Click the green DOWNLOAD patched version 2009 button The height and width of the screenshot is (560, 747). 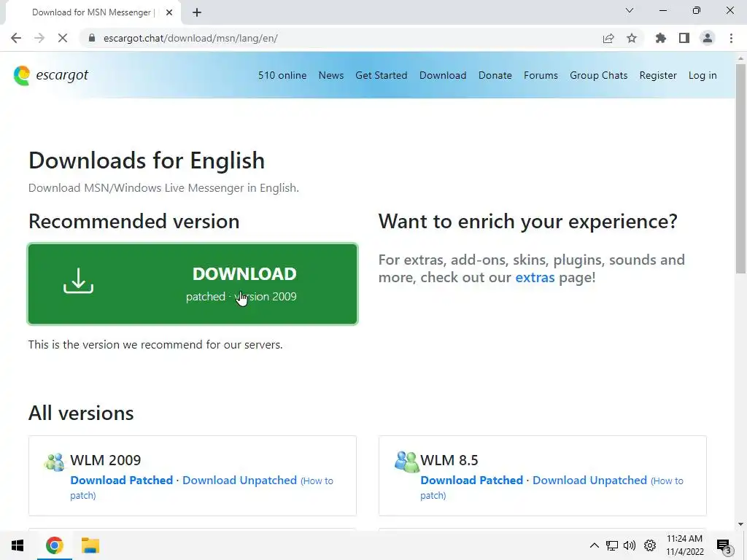193,284
